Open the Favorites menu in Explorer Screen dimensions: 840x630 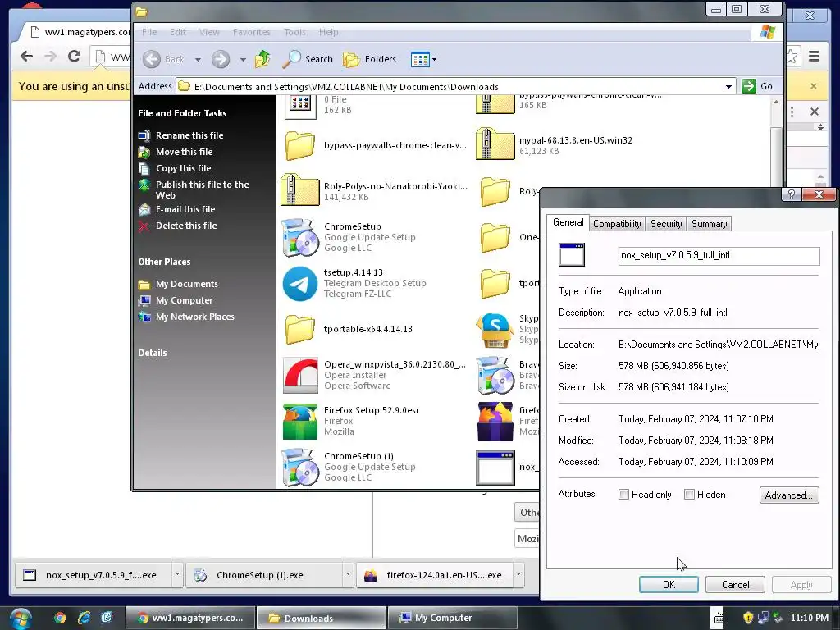[x=251, y=32]
